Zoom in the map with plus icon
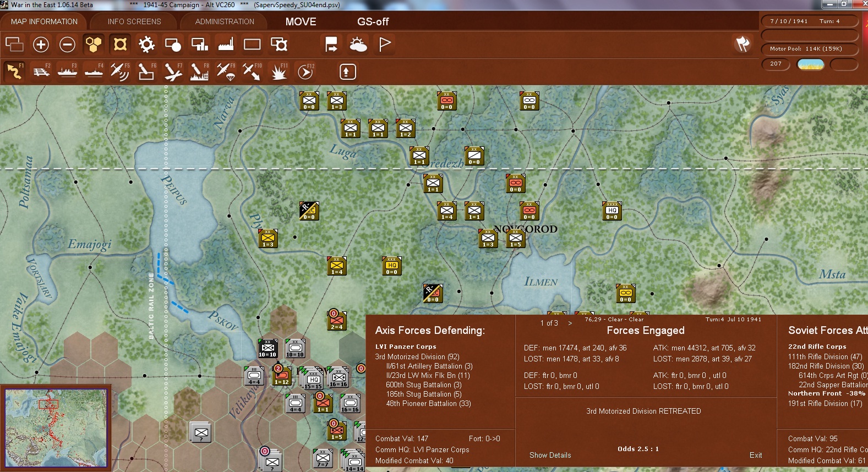Viewport: 868px width, 472px height. click(41, 44)
